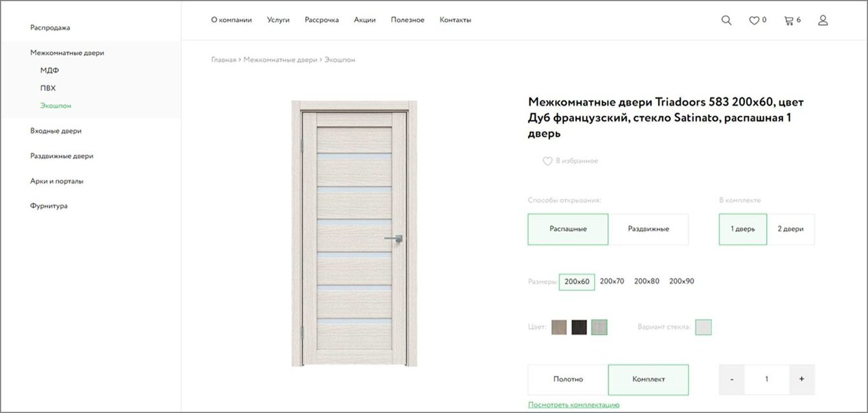
Task: Open 'Раздвижные двери' sidebar category
Action: tap(62, 156)
